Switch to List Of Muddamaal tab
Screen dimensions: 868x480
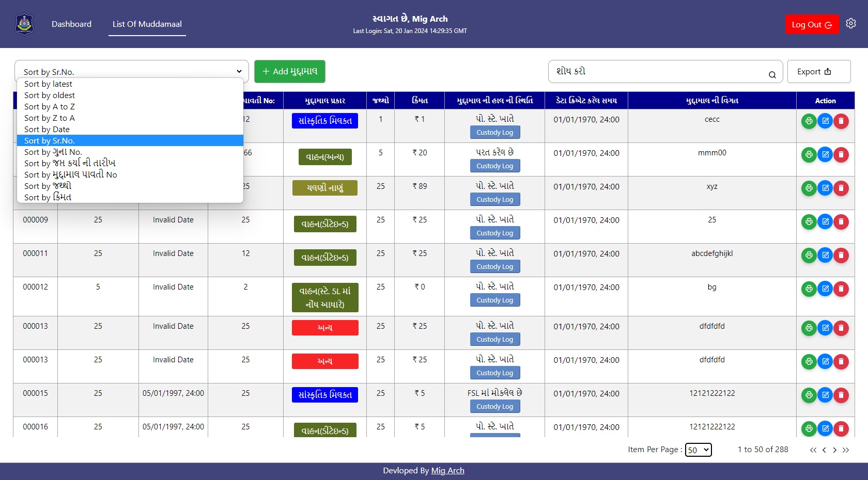[x=147, y=24]
